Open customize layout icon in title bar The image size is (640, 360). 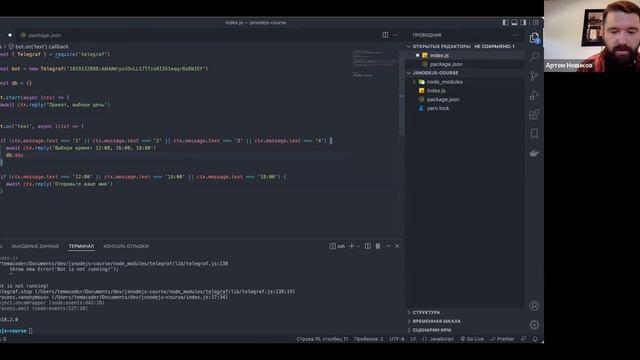[536, 22]
